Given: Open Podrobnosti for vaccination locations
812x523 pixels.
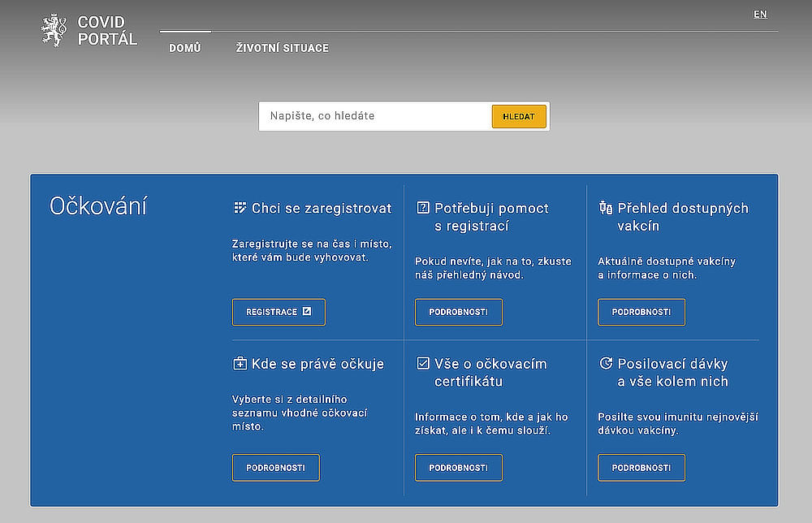Looking at the screenshot, I should point(276,468).
